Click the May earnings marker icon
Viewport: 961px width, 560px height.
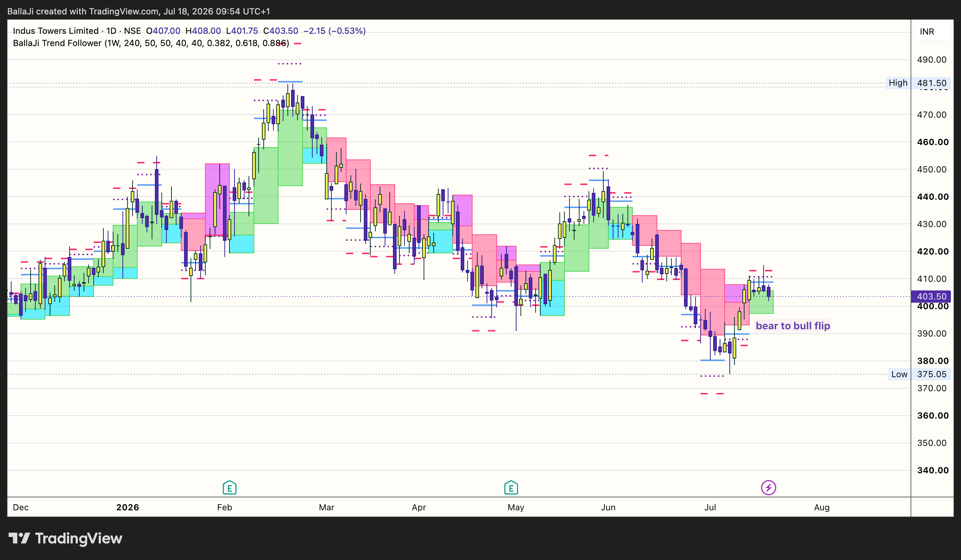pos(511,487)
